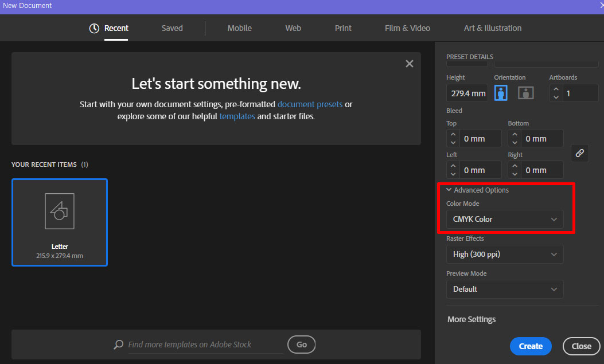
Task: Switch to the Saved tab
Action: tap(172, 28)
